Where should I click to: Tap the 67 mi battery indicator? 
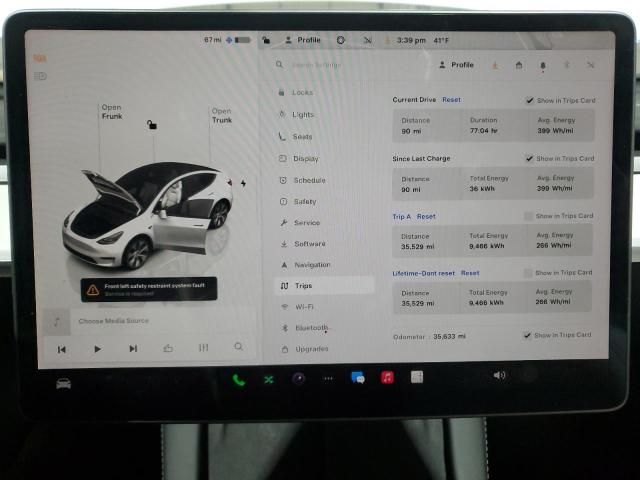[x=227, y=40]
